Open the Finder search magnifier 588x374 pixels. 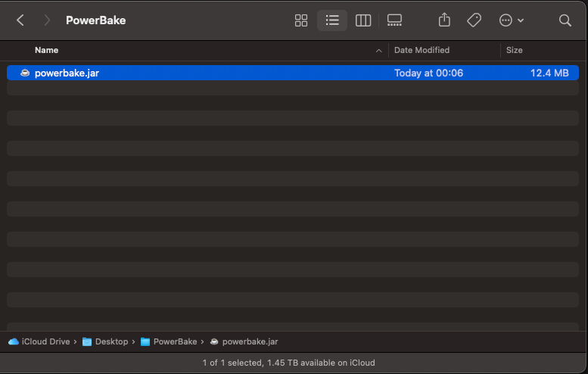565,20
